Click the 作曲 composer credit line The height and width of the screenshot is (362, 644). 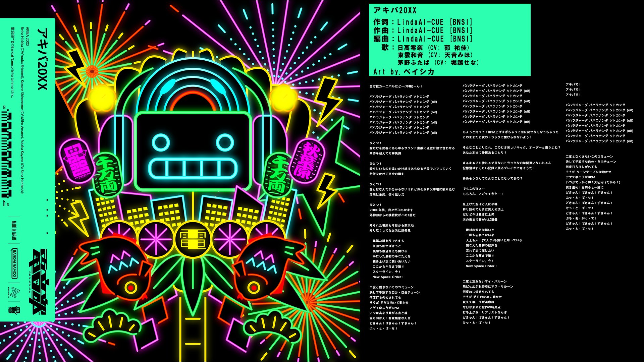click(x=423, y=31)
